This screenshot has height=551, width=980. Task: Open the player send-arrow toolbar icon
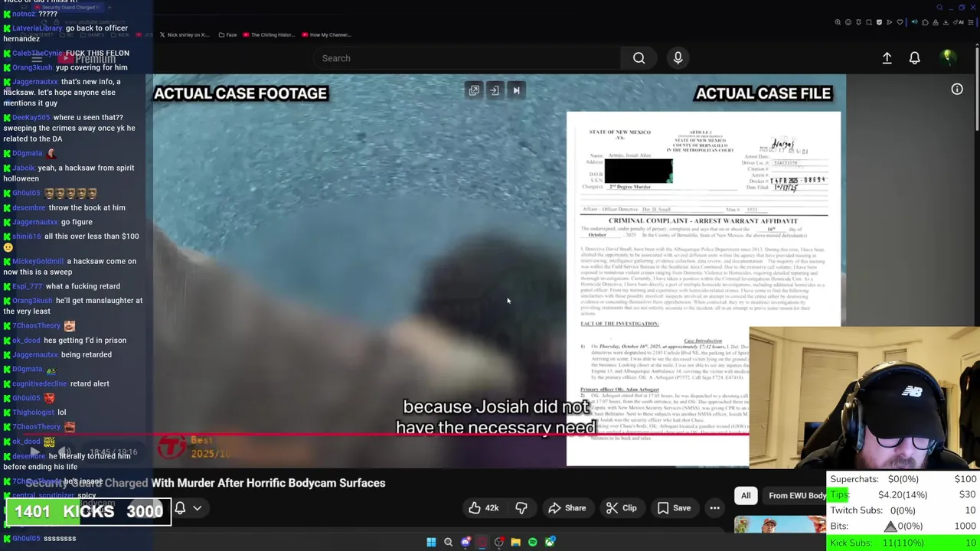pyautogui.click(x=890, y=22)
